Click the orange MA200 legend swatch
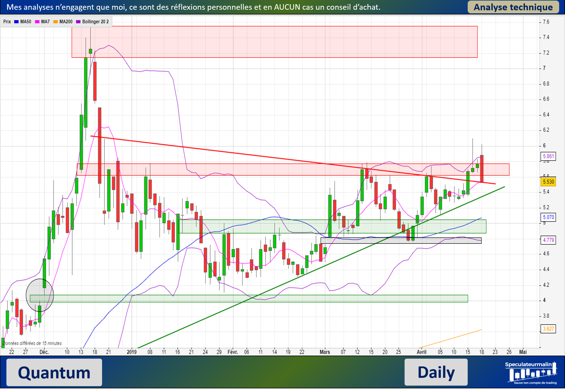The height and width of the screenshot is (392, 565). click(56, 22)
